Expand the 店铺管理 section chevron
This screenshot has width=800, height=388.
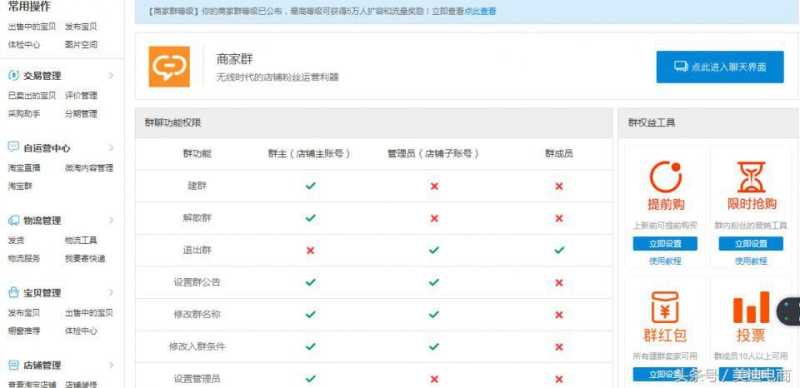(111, 365)
